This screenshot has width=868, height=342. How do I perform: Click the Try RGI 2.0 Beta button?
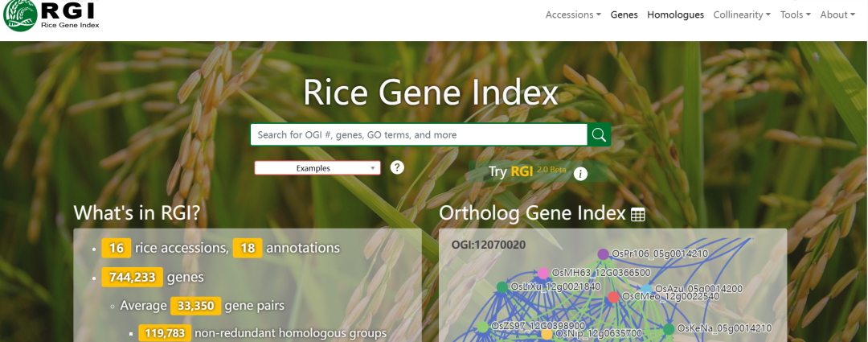point(538,171)
